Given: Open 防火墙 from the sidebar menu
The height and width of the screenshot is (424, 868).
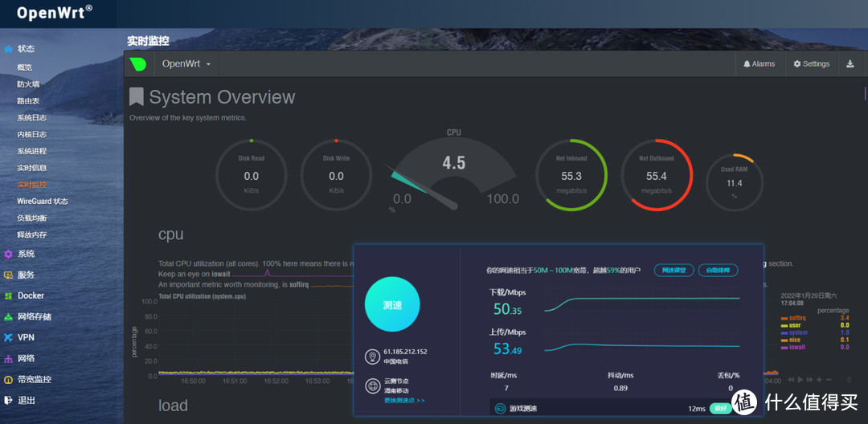Looking at the screenshot, I should [28, 84].
